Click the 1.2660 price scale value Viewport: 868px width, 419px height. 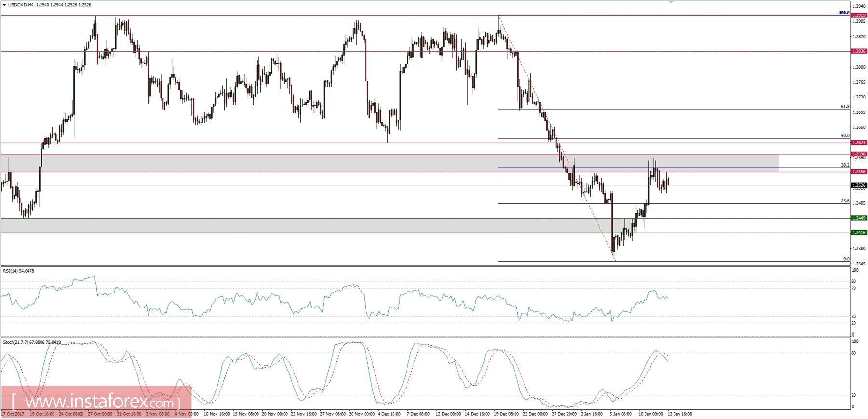tap(858, 127)
